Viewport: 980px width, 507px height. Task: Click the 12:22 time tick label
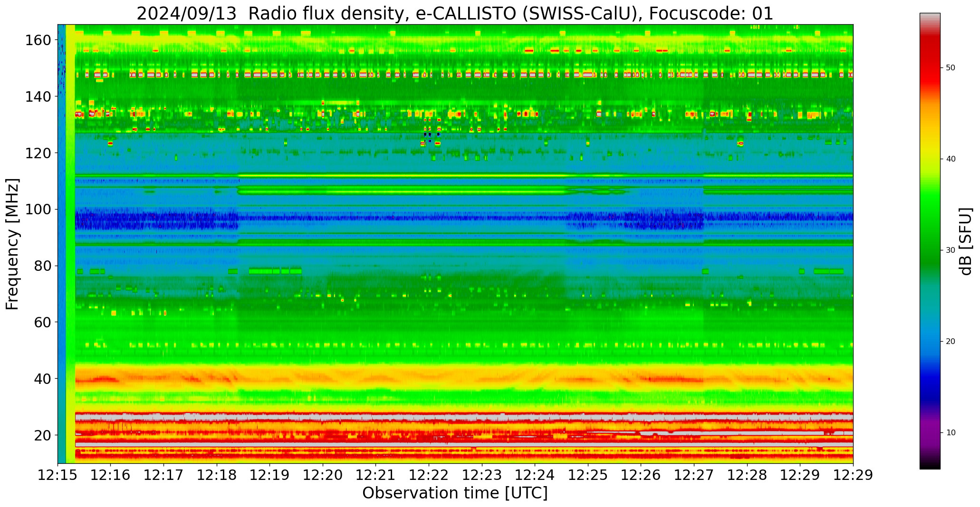[x=429, y=475]
